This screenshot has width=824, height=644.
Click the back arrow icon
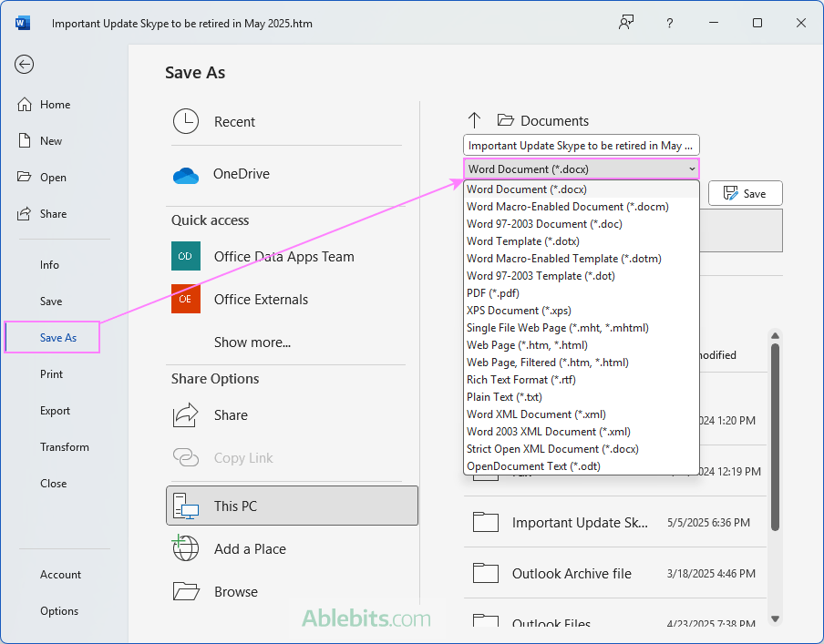(x=25, y=64)
